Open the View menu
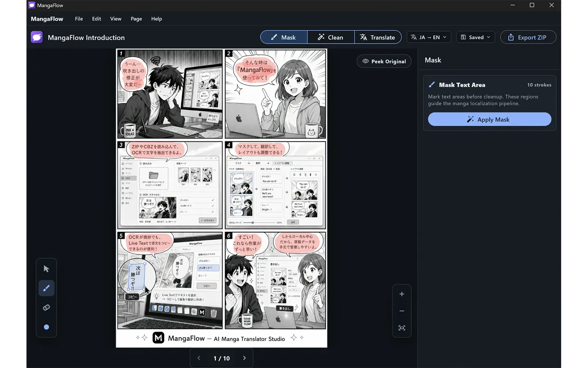Image resolution: width=588 pixels, height=368 pixels. 116,19
